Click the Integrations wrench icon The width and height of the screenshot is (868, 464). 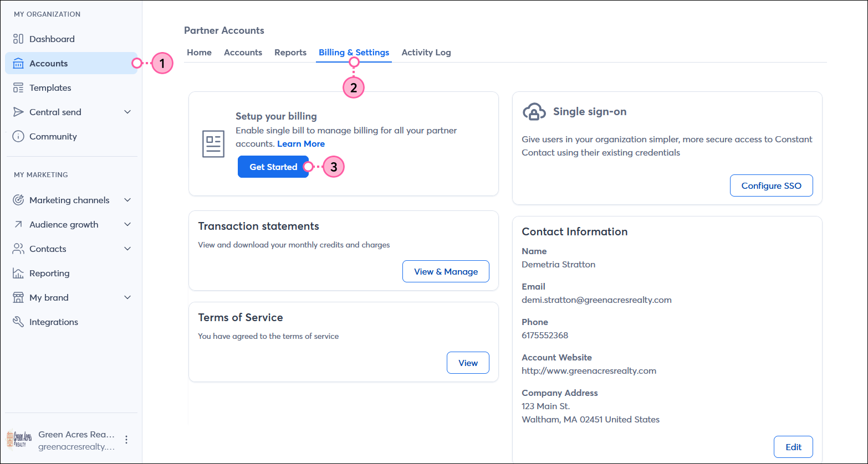tap(18, 322)
